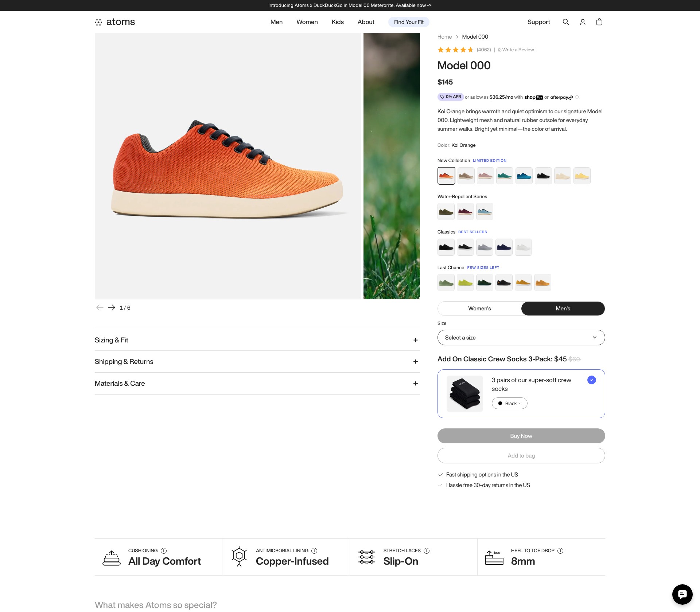Select the teal New Collection swatch
The width and height of the screenshot is (700, 612).
[505, 176]
